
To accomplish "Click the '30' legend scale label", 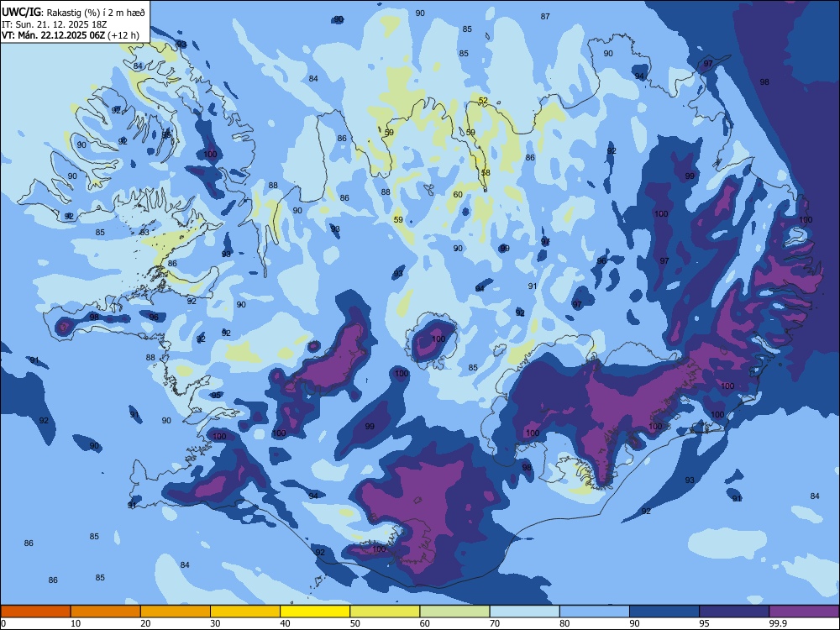I will pos(215,623).
